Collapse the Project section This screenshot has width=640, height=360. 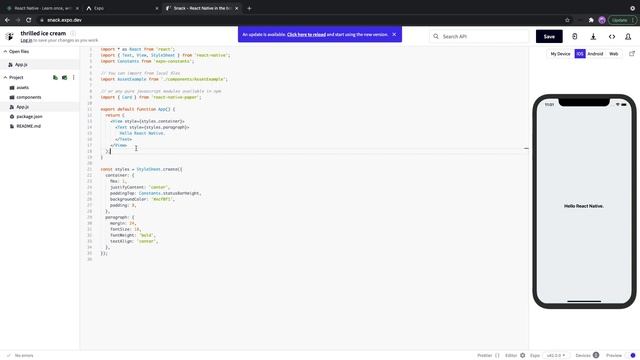click(x=5, y=77)
